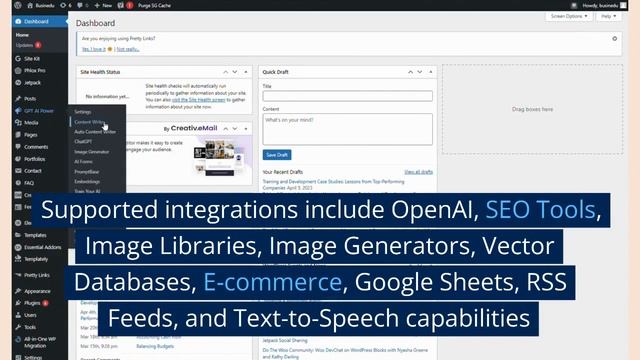Click the Save Draft button
This screenshot has width=640, height=360.
tap(277, 155)
